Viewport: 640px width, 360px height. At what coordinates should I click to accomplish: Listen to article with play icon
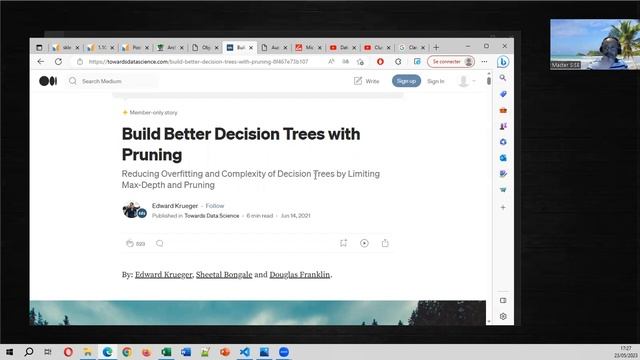click(x=364, y=243)
